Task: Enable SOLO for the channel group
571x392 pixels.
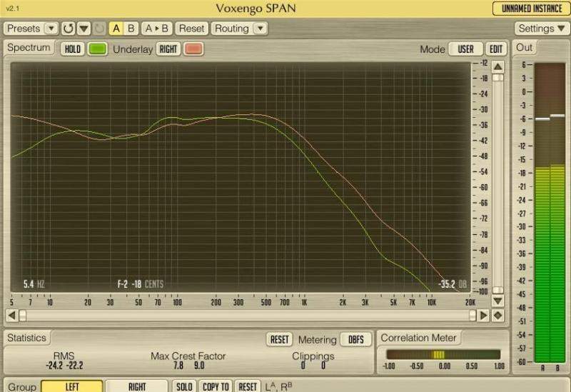Action: 184,386
